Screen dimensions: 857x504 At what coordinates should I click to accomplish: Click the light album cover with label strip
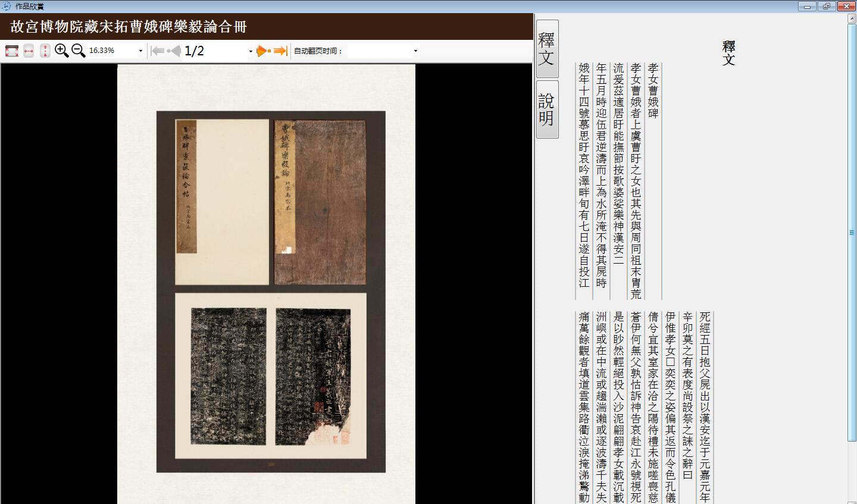[222, 202]
